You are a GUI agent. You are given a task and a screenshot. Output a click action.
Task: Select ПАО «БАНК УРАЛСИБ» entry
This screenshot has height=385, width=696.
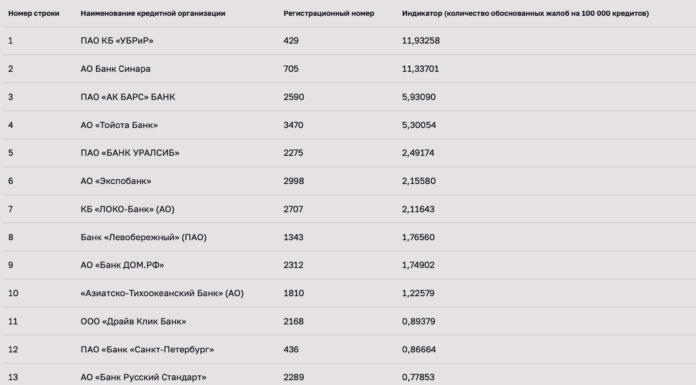[x=130, y=153]
